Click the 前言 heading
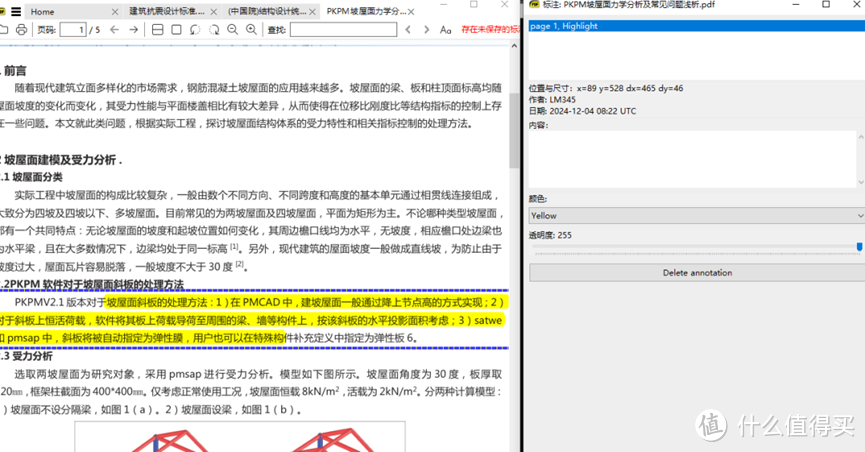The width and height of the screenshot is (865, 452). pos(14,71)
